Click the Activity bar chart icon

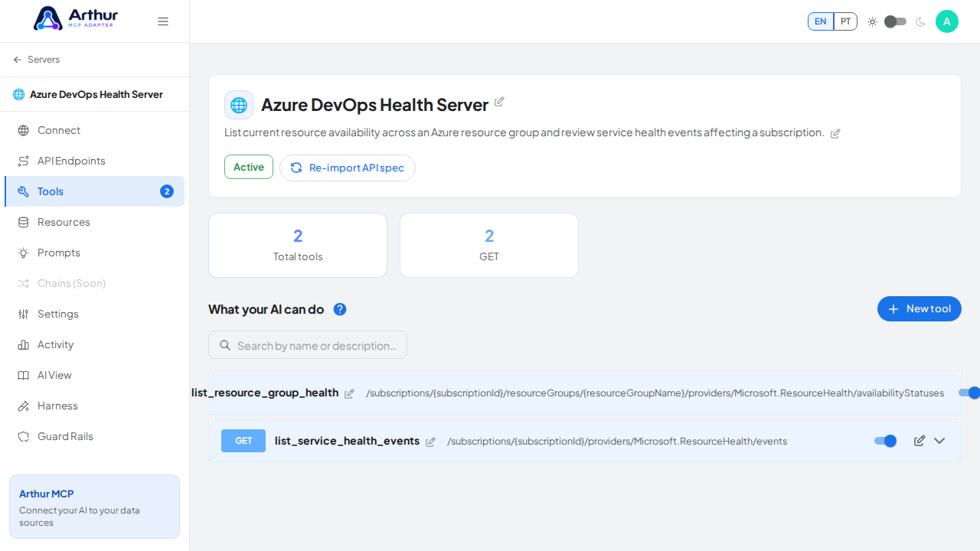click(x=23, y=344)
